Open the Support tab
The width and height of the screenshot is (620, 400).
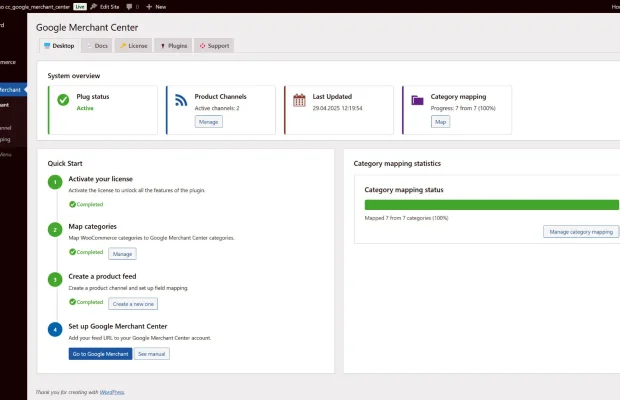[x=214, y=46]
